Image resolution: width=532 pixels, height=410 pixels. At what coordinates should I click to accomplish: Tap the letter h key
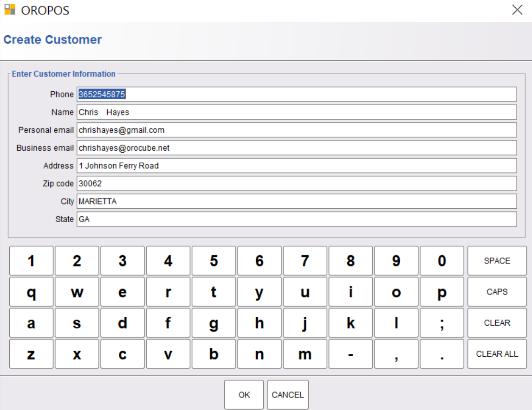tap(260, 323)
